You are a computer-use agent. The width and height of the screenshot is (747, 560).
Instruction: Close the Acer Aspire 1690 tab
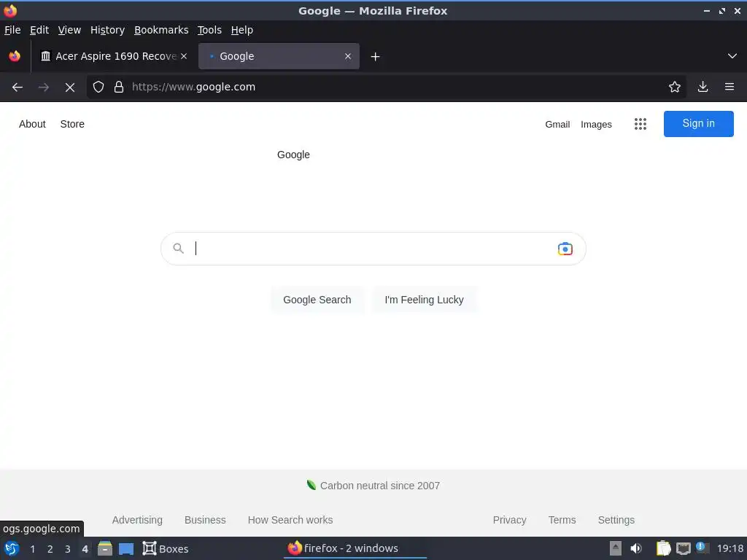click(184, 56)
